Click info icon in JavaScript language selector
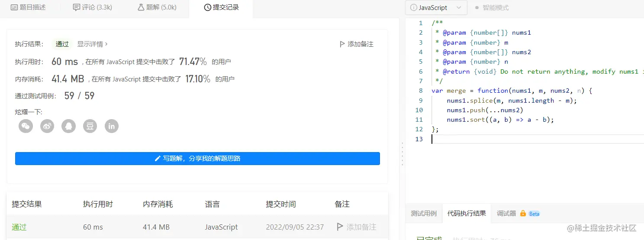644x240 pixels. coord(414,8)
